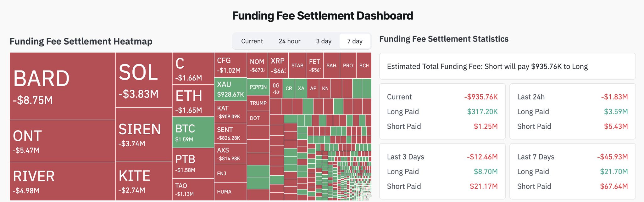Click the SOL tile showing -$3.83M
Screen dimensions: 644x202
pyautogui.click(x=144, y=80)
